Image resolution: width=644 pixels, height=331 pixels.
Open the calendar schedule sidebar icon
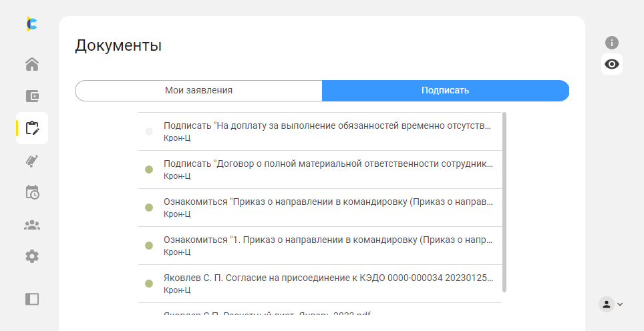click(x=32, y=192)
